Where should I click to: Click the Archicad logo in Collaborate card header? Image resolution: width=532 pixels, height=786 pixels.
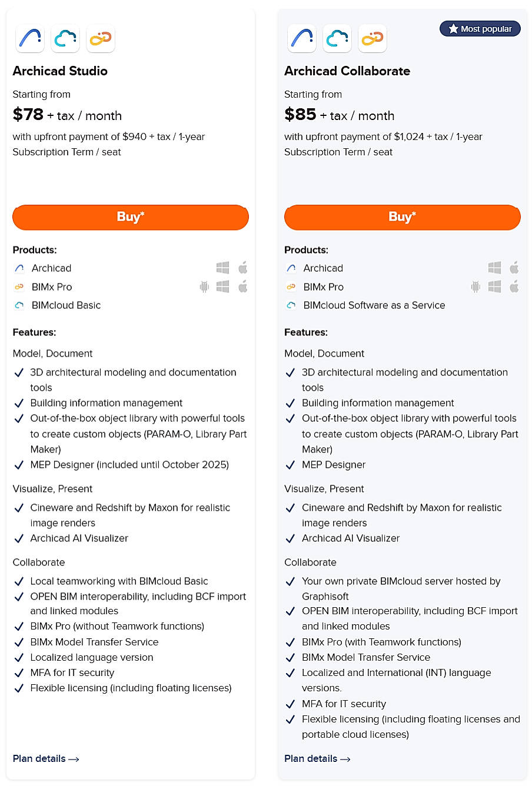click(302, 39)
